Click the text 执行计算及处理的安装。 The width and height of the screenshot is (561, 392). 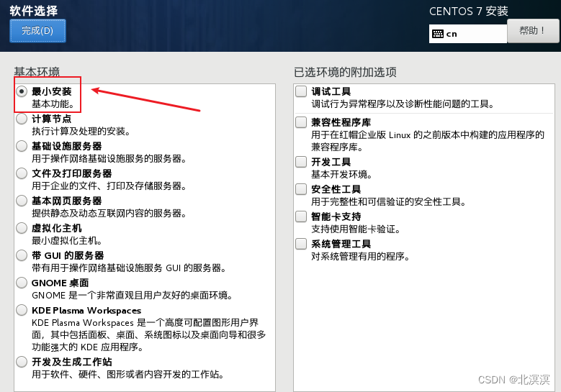click(81, 131)
